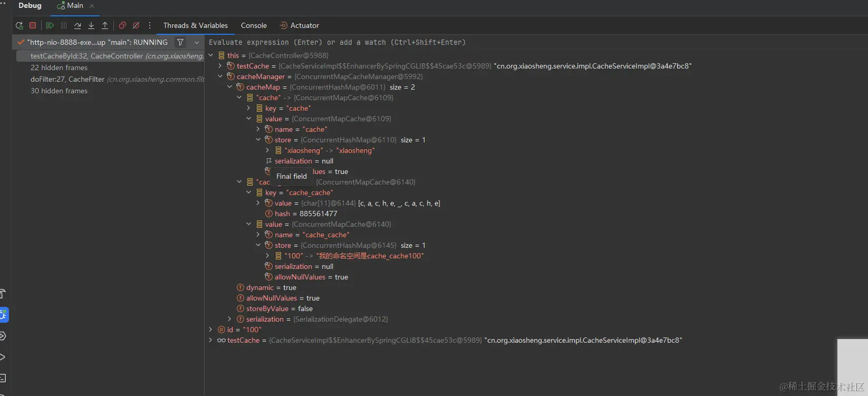Click the hash field icon
This screenshot has height=396, width=868.
click(269, 214)
